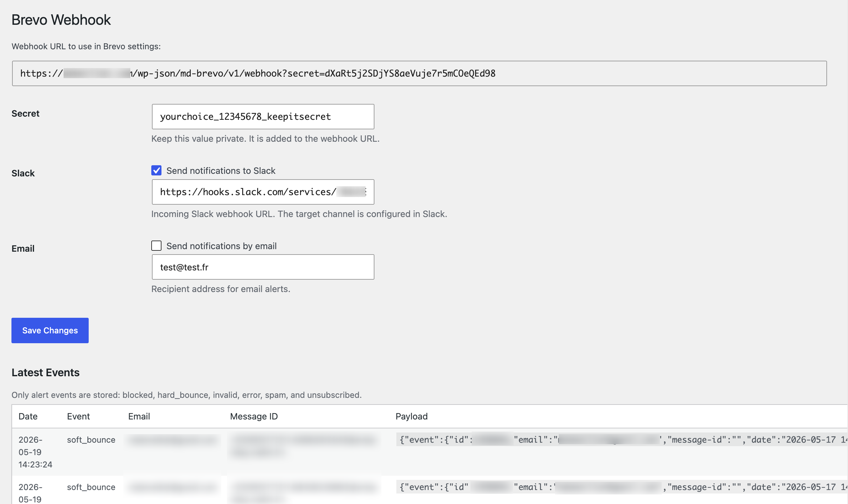Toggle the Send notifications to Slack checkbox

pos(156,171)
